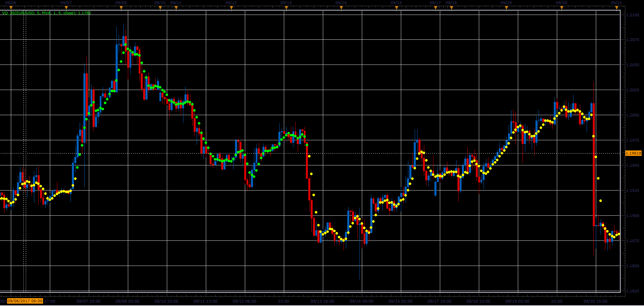Click the 09/08 03:00 time axis label
The height and width of the screenshot is (306, 644).
pyautogui.click(x=128, y=301)
